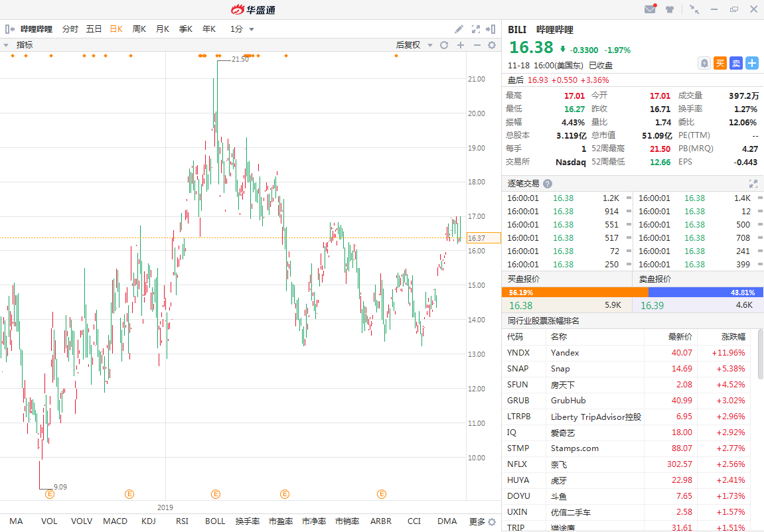Click the orange 56.19% buy ratio bar
Screen dimensions: 764x532
(x=575, y=293)
